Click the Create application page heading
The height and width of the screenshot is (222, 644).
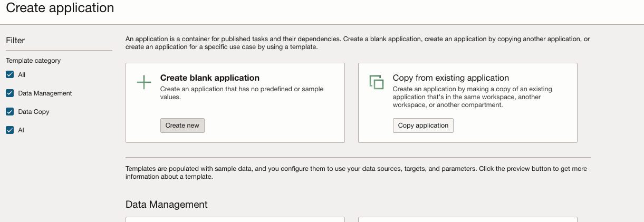tap(60, 8)
